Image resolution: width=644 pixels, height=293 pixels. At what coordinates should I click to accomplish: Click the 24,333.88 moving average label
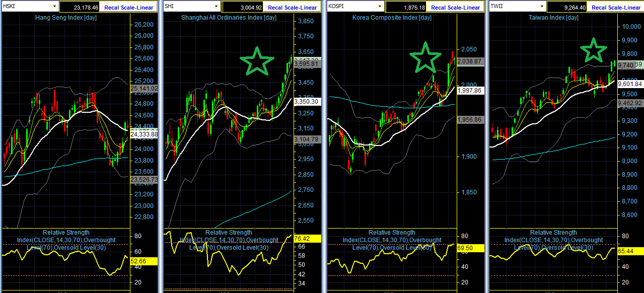coord(144,134)
